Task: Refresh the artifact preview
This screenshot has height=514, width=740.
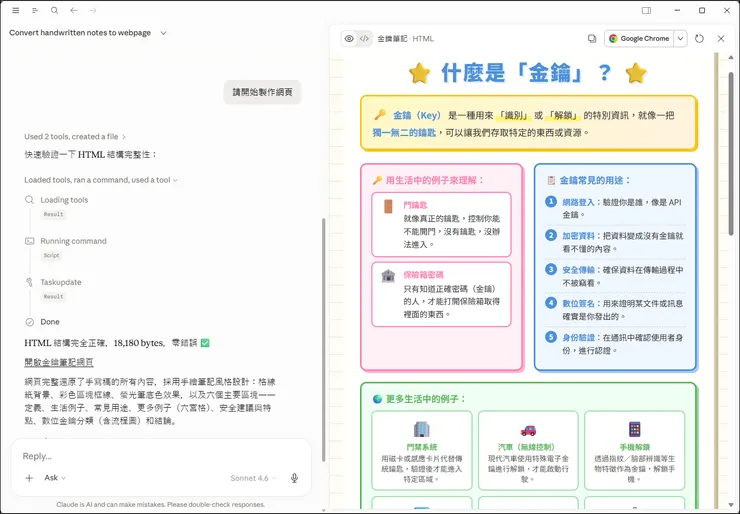Action: (x=699, y=39)
